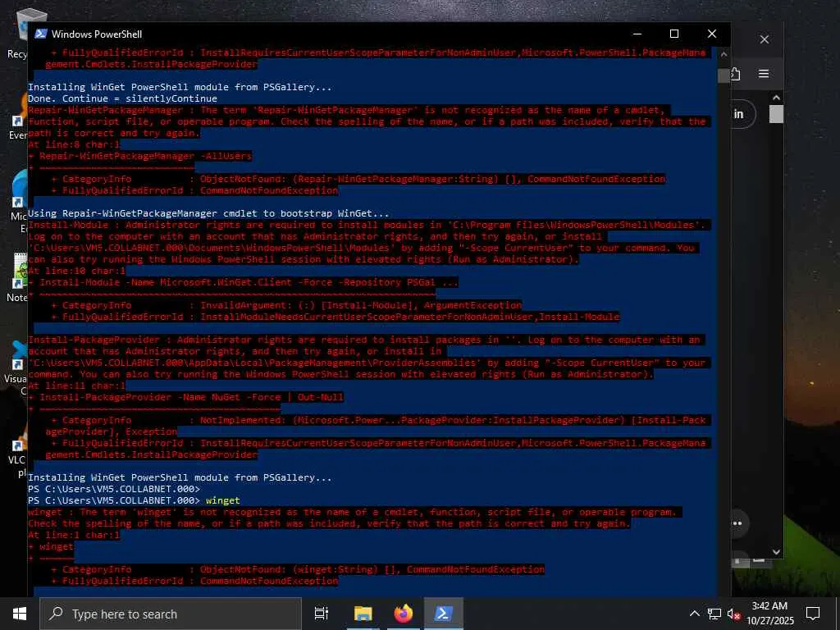840x630 pixels.
Task: Click the 'At line:11 char:1' text
Action: pos(76,386)
